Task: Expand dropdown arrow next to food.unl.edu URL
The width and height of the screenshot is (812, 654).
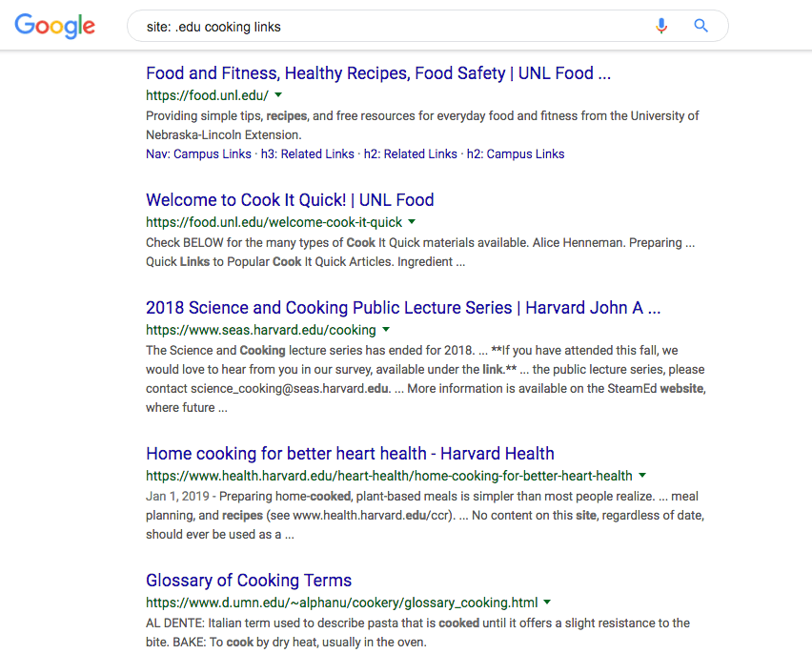Action: (x=278, y=94)
